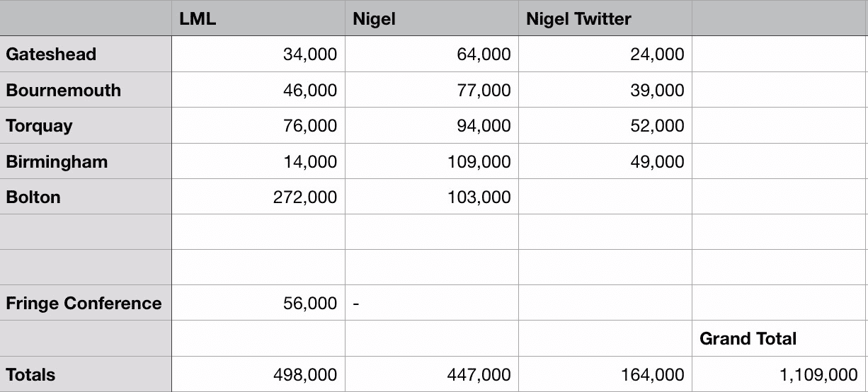Select the Nigel Twitter total 164,000
Image resolution: width=868 pixels, height=392 pixels.
[605, 374]
